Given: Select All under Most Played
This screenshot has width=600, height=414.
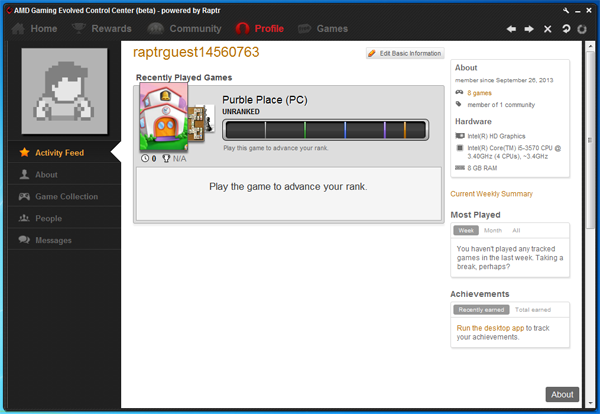Looking at the screenshot, I should point(516,230).
